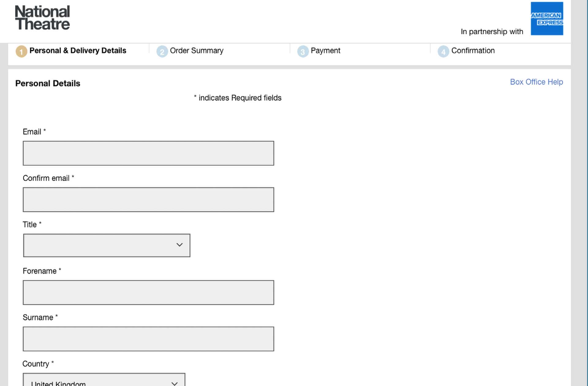
Task: Focus the Forename input field
Action: pos(149,292)
